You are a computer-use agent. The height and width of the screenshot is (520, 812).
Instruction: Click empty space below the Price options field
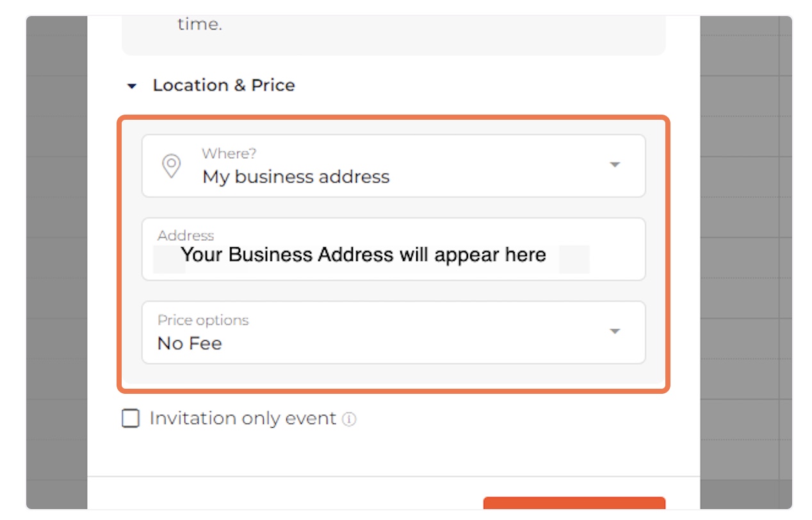393,374
